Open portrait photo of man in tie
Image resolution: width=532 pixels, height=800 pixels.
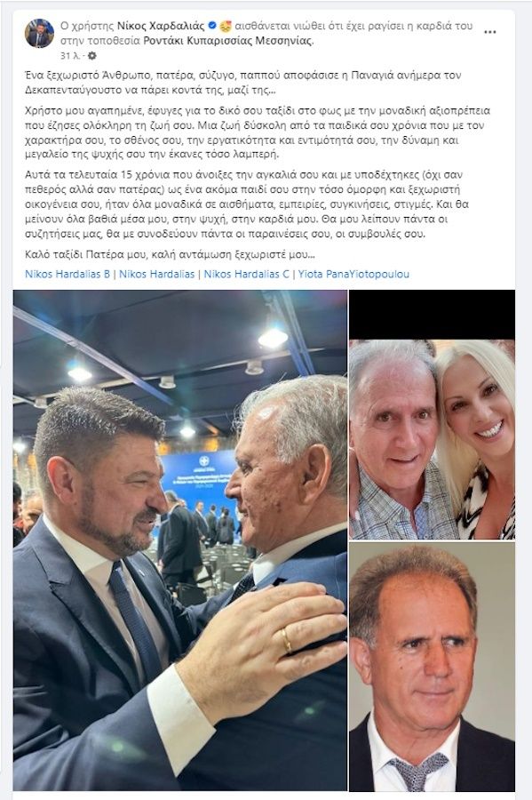tap(433, 667)
